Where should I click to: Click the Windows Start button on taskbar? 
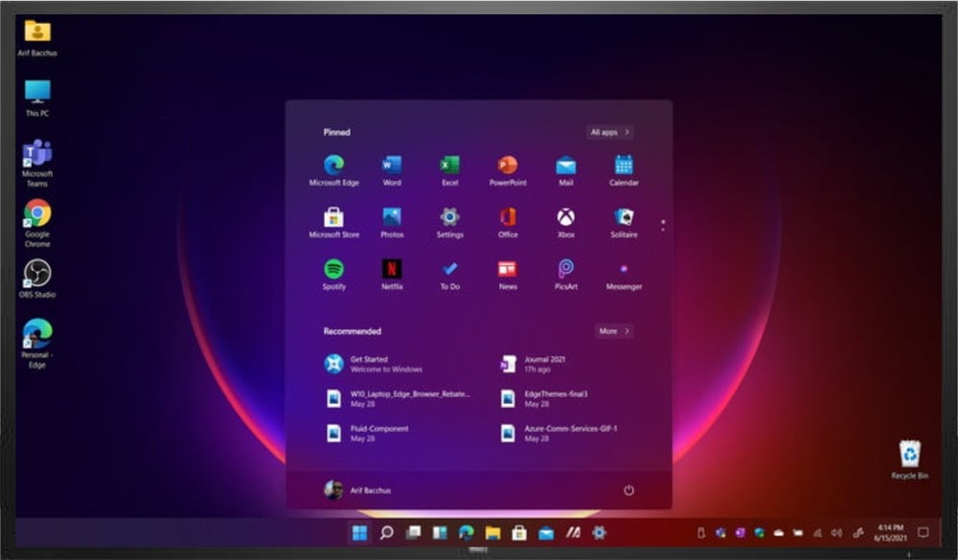(360, 532)
